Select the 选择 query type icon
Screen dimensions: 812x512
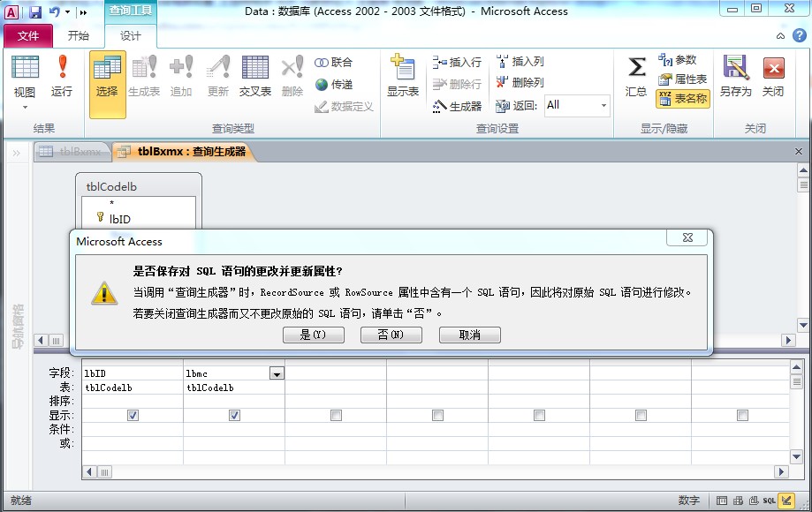[107, 84]
